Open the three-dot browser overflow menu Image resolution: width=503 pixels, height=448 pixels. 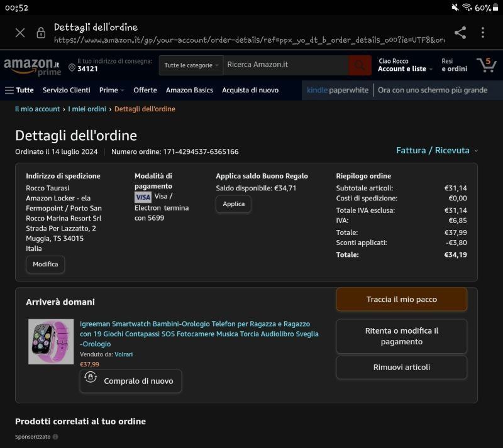click(x=482, y=33)
